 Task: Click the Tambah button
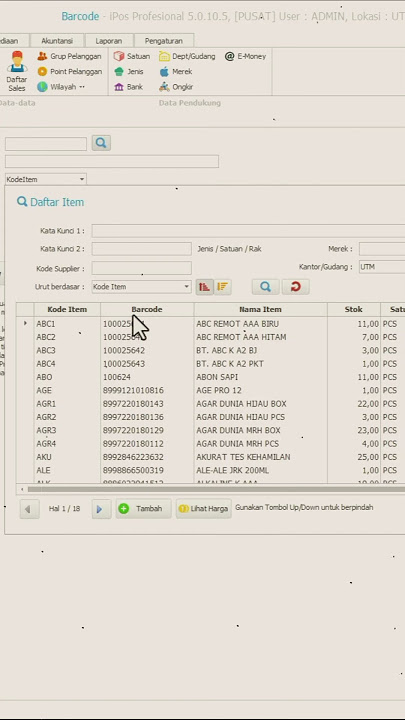[x=143, y=509]
